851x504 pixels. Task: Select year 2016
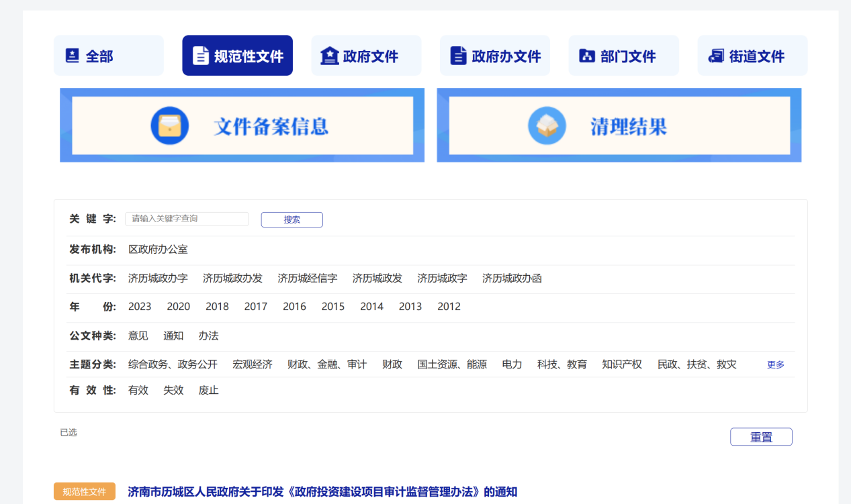point(295,307)
